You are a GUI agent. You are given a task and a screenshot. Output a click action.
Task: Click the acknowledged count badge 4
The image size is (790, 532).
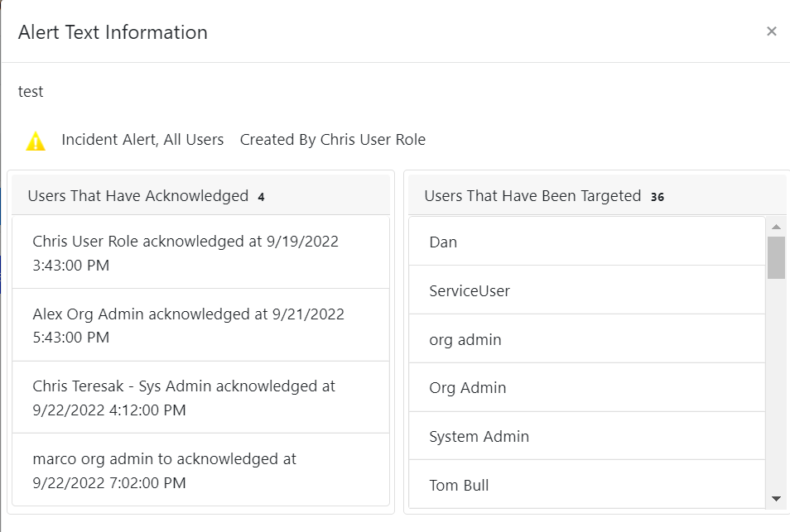click(261, 197)
